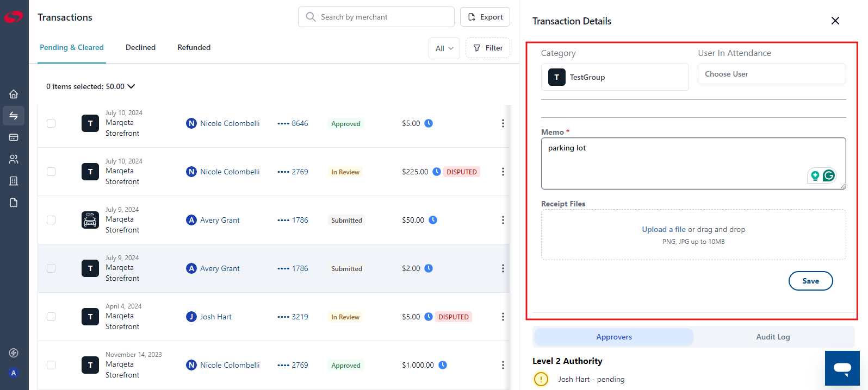This screenshot has width=868, height=390.
Task: Click the clock icon beside $225.00
Action: [437, 172]
